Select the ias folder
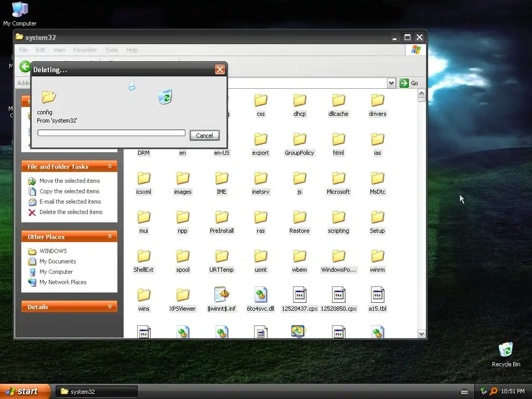532x399 pixels. [x=377, y=144]
